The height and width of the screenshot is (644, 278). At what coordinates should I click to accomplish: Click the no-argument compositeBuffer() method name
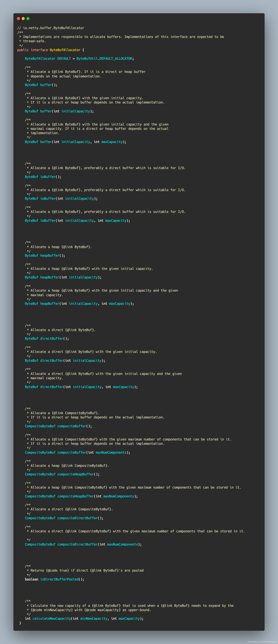tap(72, 426)
